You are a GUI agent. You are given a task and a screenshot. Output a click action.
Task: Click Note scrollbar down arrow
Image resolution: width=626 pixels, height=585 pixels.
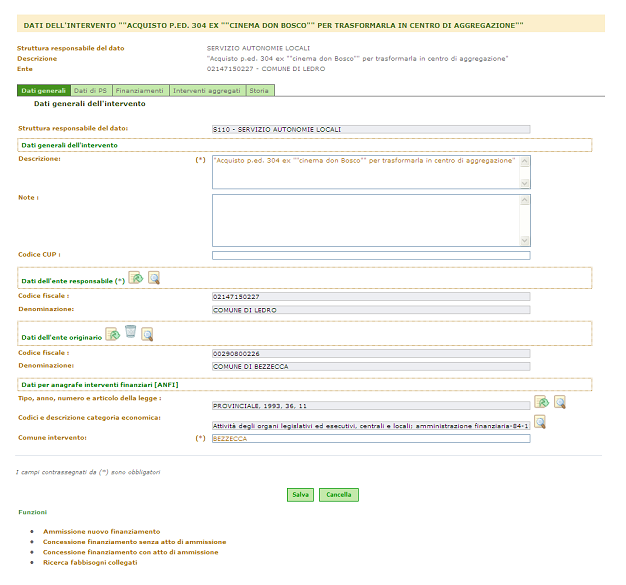[525, 240]
